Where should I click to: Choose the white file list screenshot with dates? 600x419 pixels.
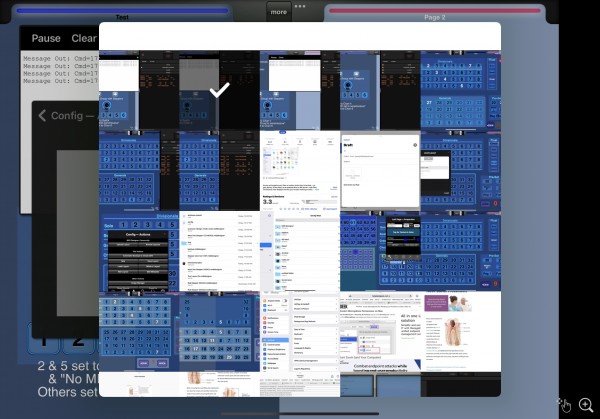219,251
